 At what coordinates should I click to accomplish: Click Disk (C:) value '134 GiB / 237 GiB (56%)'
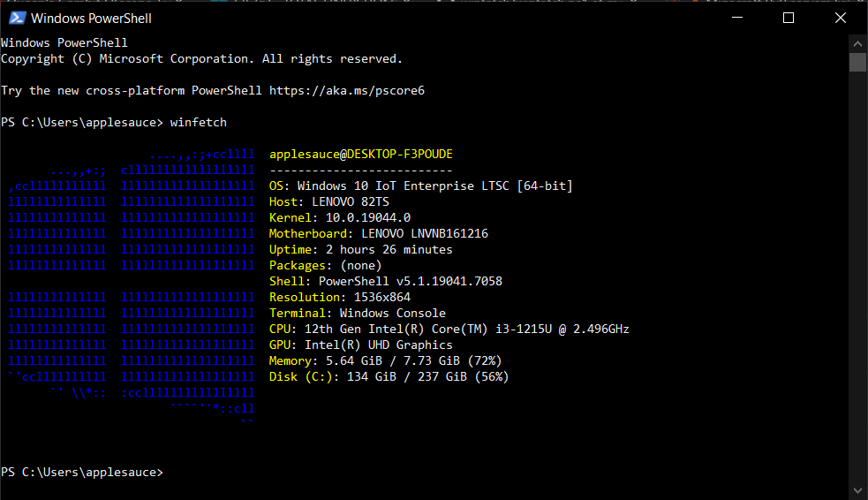427,377
